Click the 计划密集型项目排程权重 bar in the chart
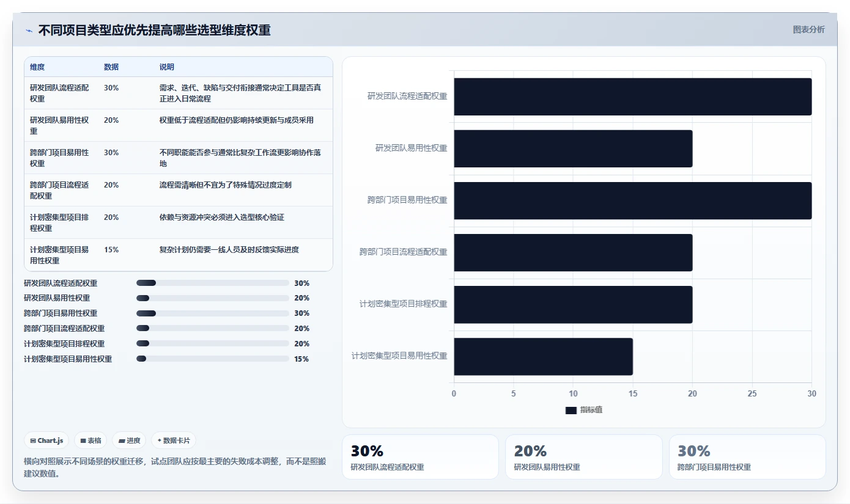Screen dimensions: 850x504 573,304
